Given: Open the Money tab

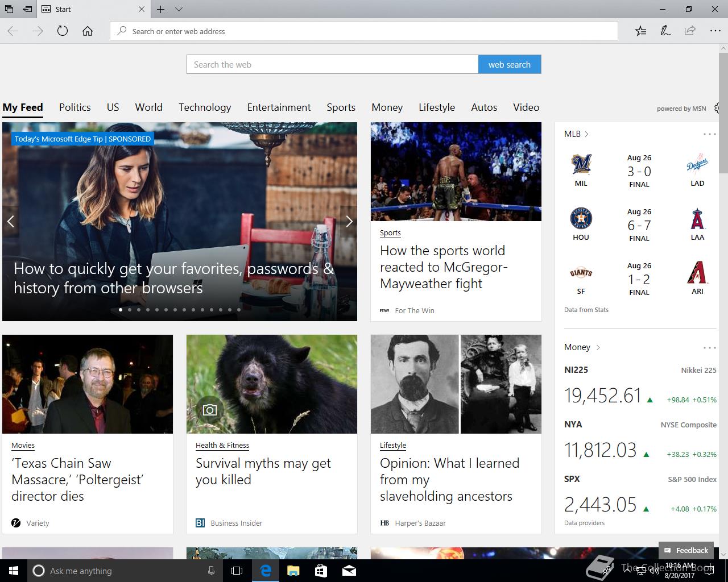Looking at the screenshot, I should 387,107.
